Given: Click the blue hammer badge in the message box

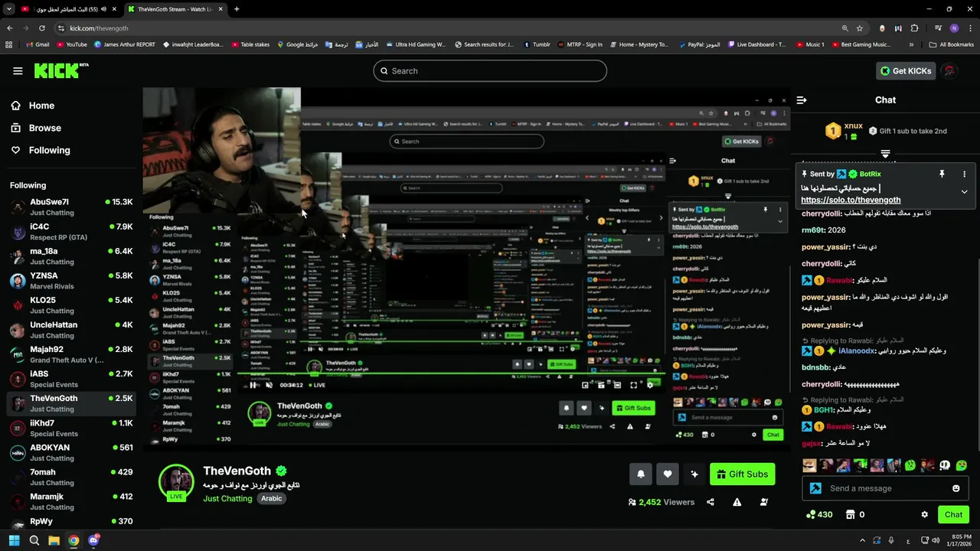Looking at the screenshot, I should click(x=815, y=488).
